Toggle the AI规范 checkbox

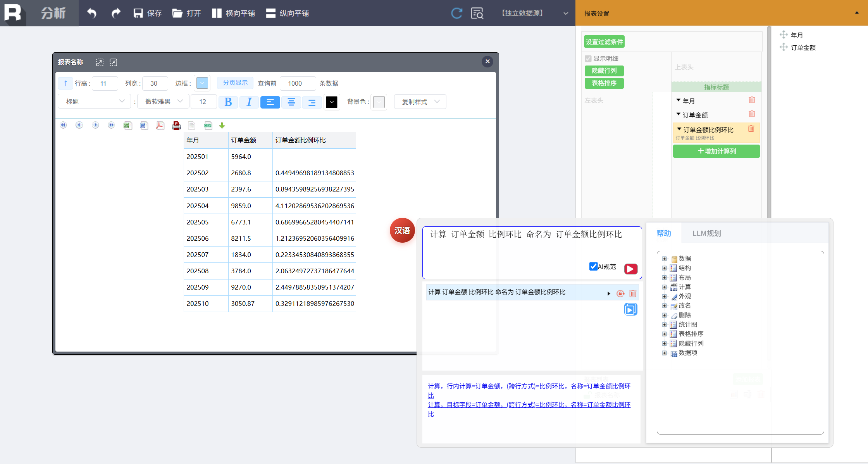[593, 266]
